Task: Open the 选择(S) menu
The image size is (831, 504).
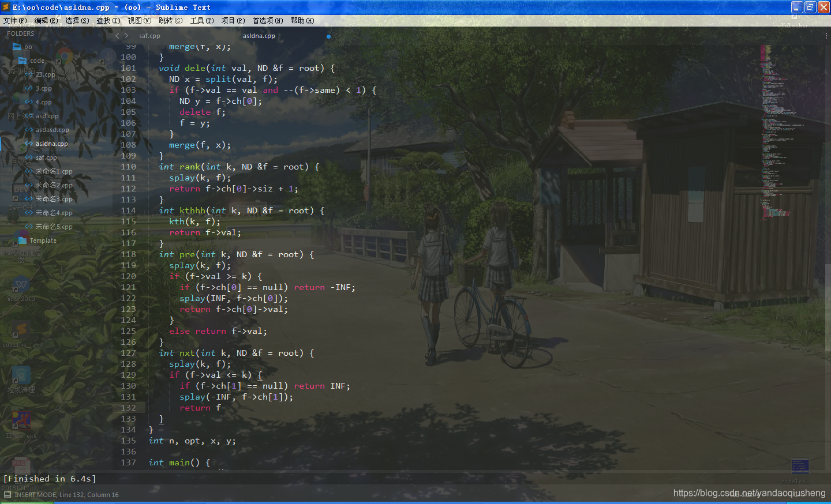Action: 77,21
